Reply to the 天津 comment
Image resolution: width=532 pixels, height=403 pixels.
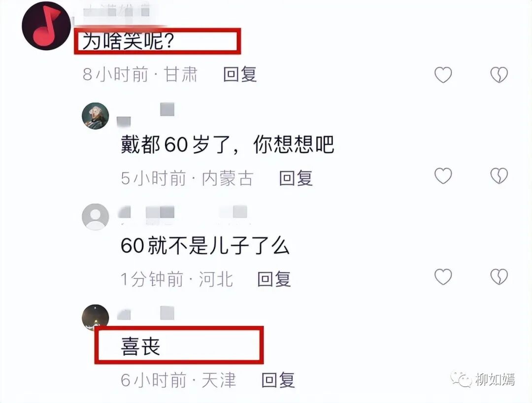(278, 380)
